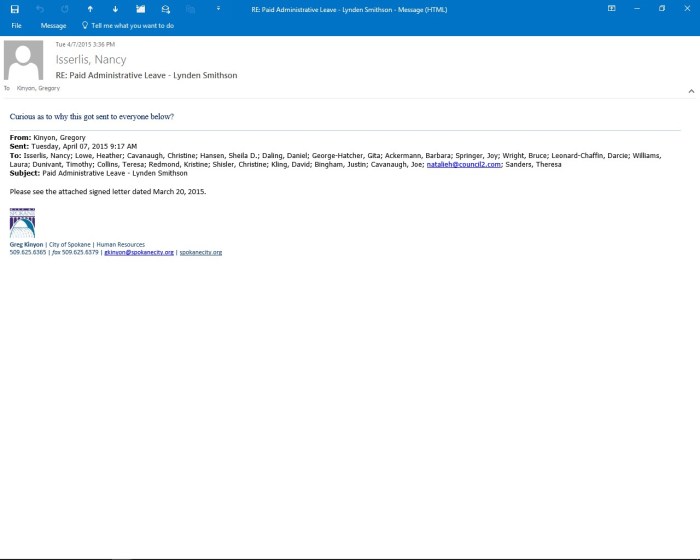This screenshot has width=700, height=560.
Task: Click the name Sanders, Theresa in the recipient list
Action: click(x=533, y=164)
